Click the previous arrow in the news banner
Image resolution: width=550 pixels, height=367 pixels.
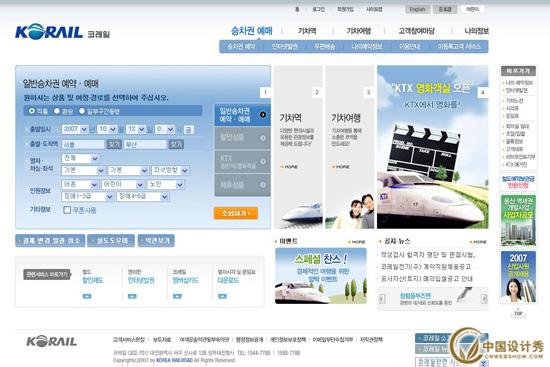(382, 299)
